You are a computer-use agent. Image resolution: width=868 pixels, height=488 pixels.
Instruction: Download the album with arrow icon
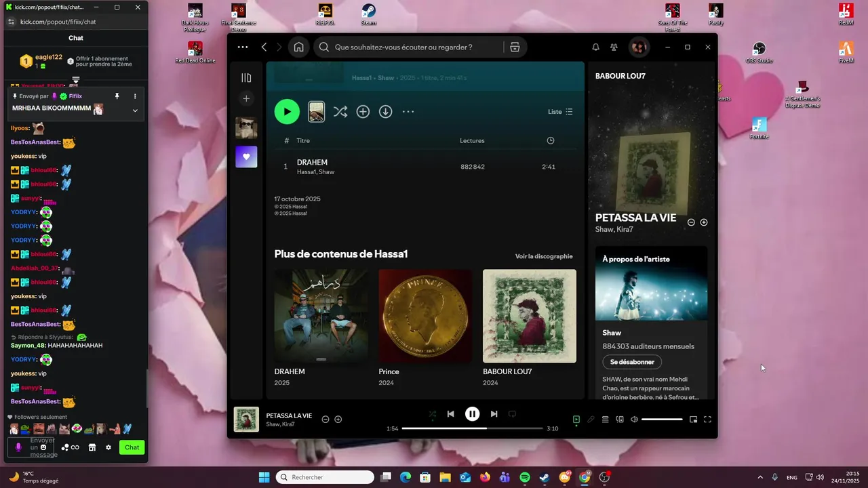(385, 112)
